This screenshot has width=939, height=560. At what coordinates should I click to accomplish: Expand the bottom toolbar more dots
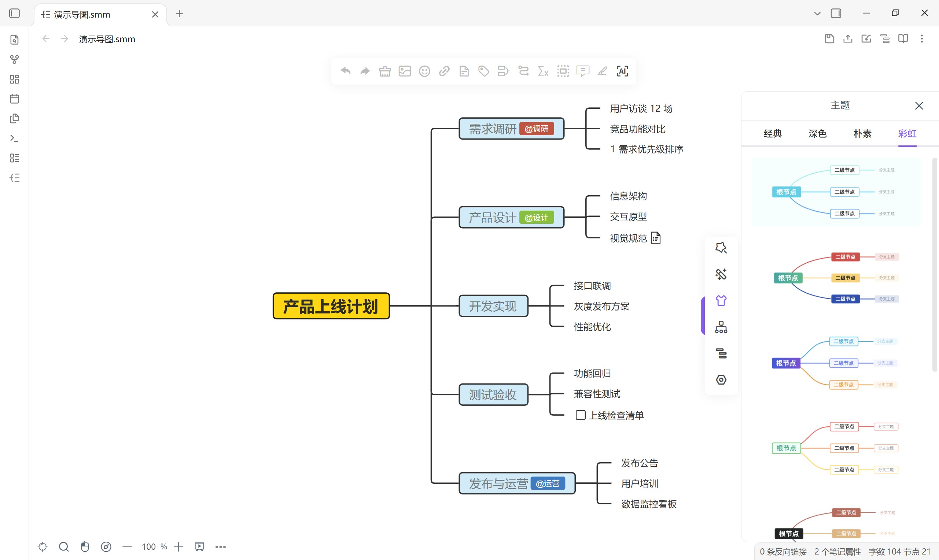[221, 547]
